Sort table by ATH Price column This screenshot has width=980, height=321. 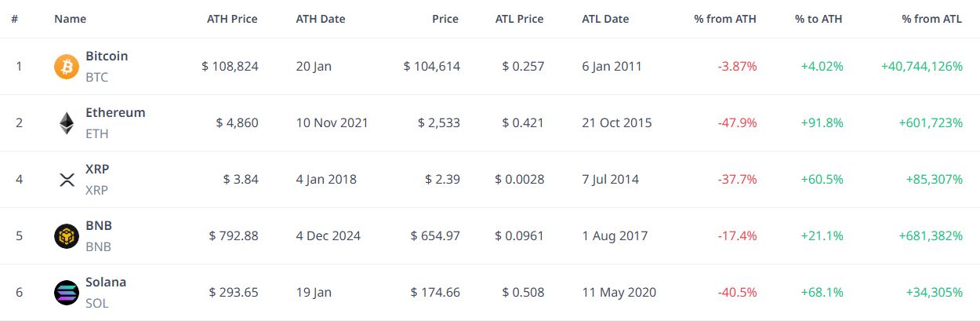232,19
